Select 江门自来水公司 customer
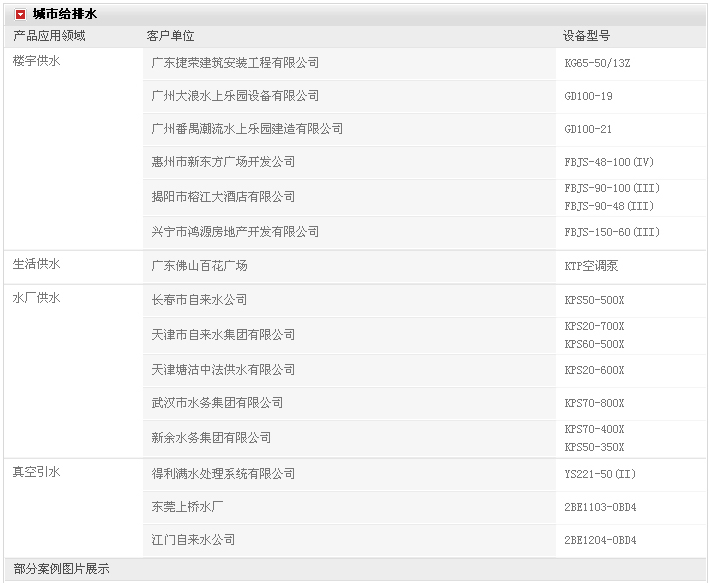Screen dimensions: 710x583 point(193,540)
